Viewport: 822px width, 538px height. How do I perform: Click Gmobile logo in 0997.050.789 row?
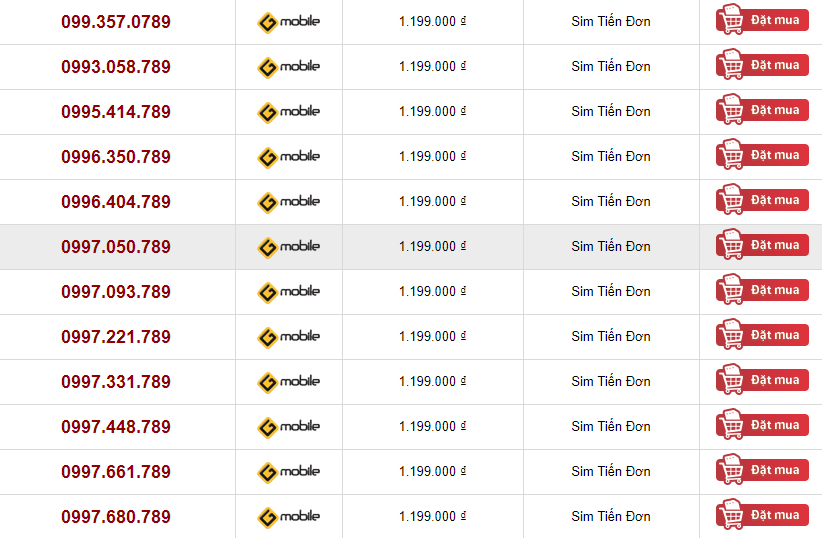pyautogui.click(x=288, y=247)
